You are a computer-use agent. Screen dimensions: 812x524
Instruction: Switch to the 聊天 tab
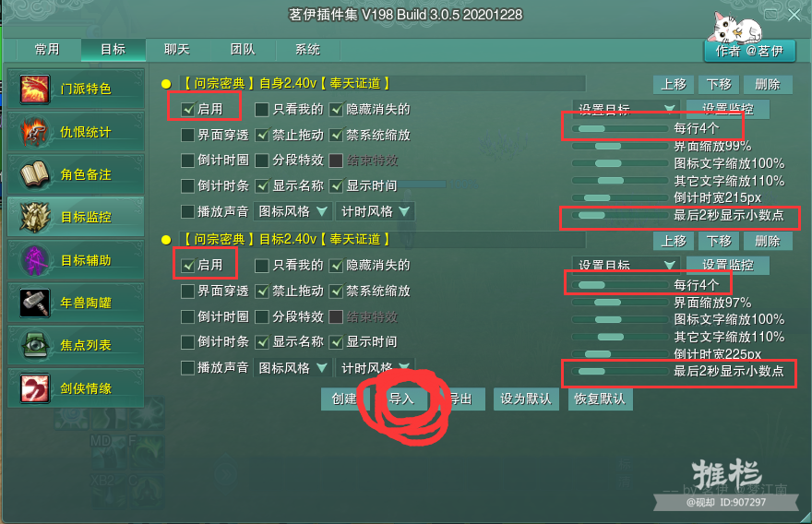pyautogui.click(x=177, y=50)
